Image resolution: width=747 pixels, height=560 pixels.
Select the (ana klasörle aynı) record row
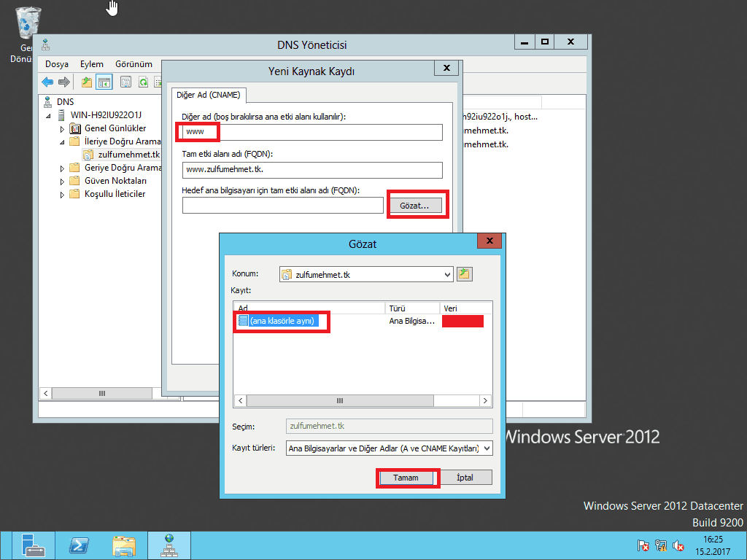[362, 321]
